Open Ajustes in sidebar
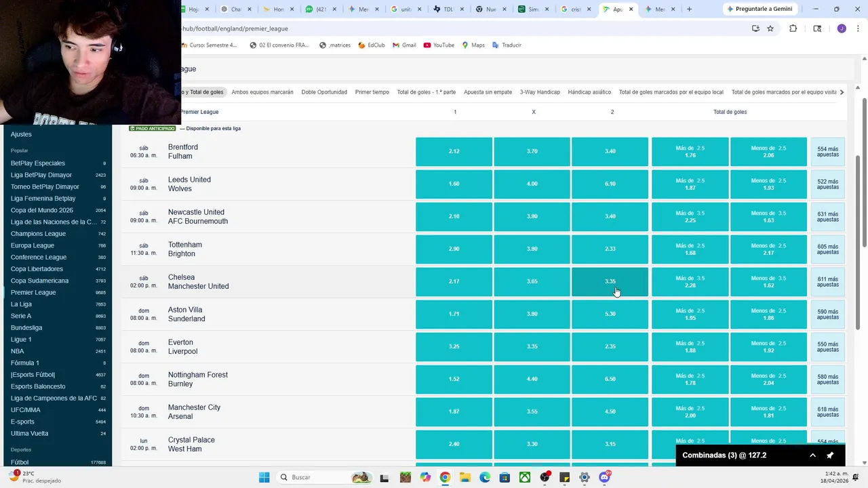 21,134
